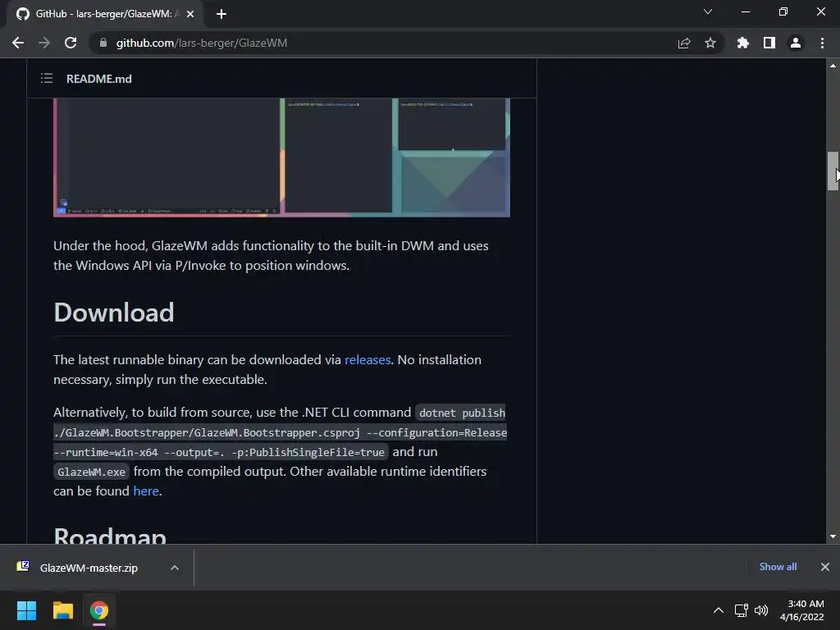Click the padlock site info icon
This screenshot has width=840, height=630.
pos(103,43)
